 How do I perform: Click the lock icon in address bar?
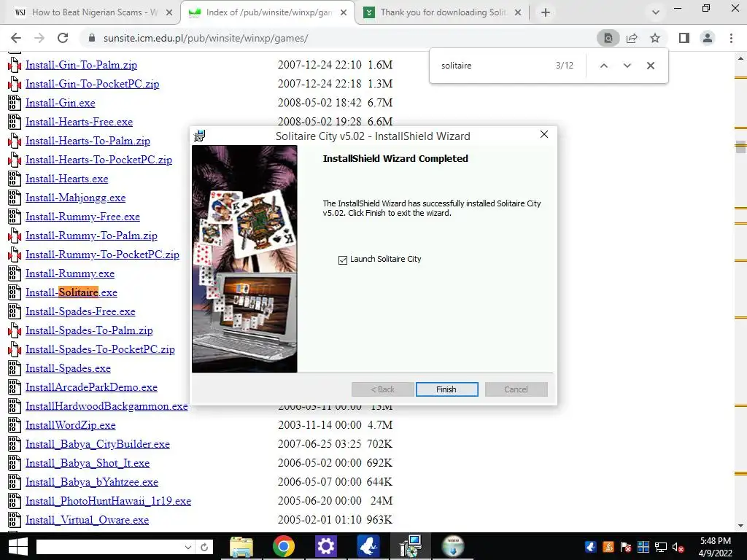tap(92, 38)
